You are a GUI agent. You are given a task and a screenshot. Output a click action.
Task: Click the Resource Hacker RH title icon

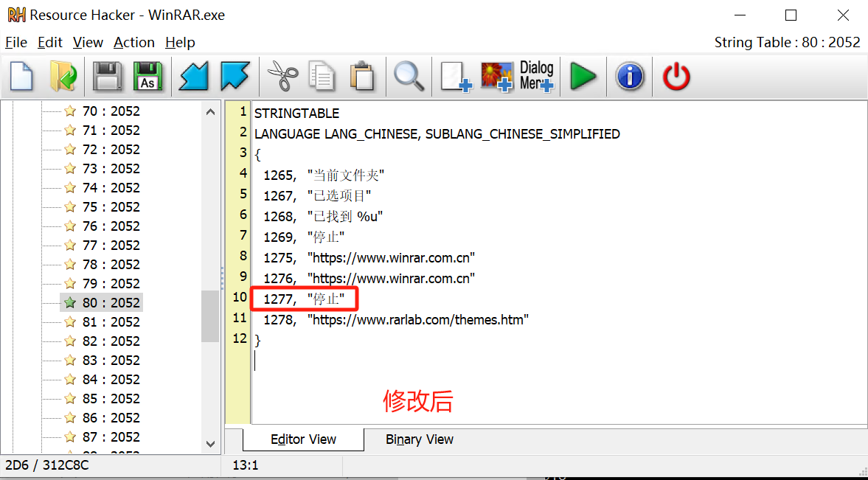(x=16, y=15)
